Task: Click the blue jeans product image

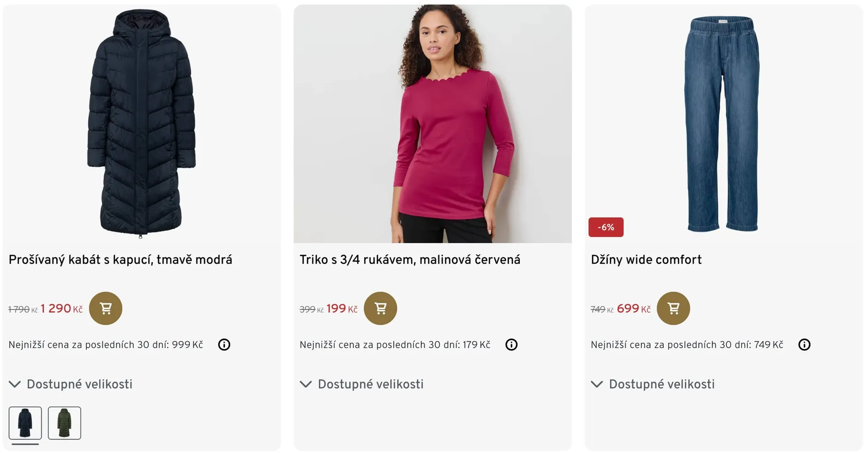Action: (722, 123)
